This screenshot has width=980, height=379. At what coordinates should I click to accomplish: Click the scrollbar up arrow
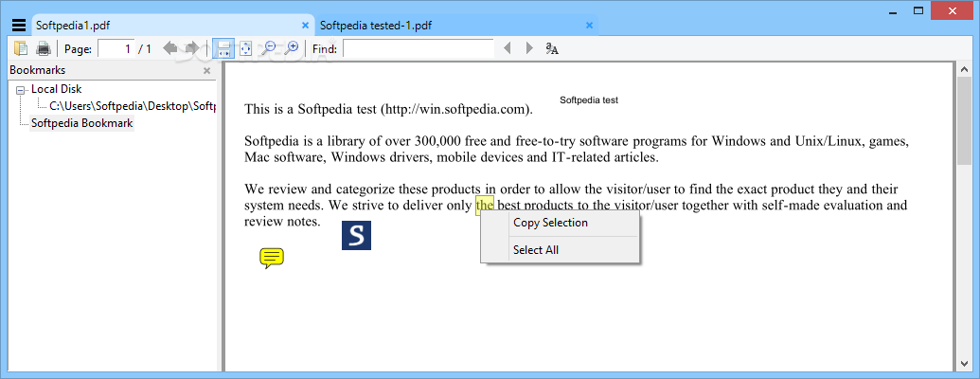964,68
